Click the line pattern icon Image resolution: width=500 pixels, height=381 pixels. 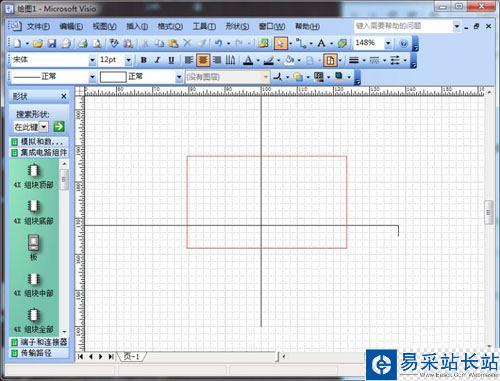(x=374, y=60)
